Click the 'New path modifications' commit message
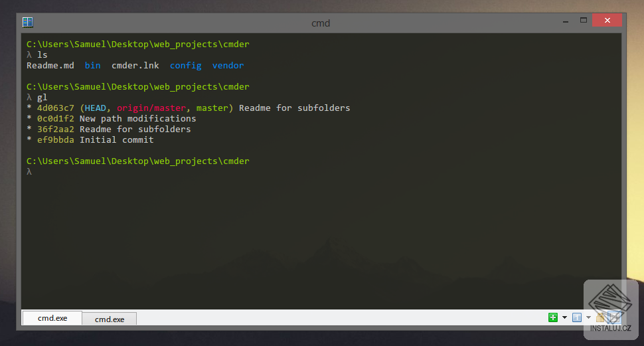Screen dimensions: 644x346 pyautogui.click(x=138, y=119)
